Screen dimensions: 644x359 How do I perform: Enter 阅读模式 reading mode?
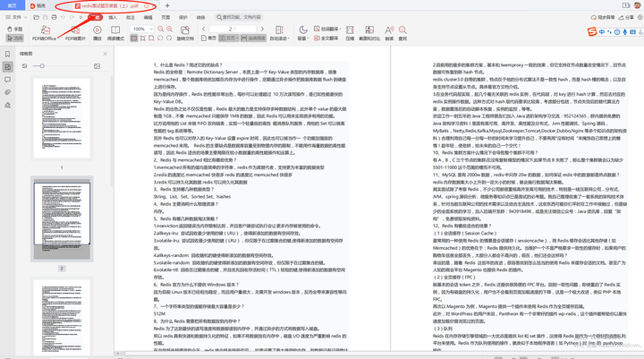(x=115, y=33)
